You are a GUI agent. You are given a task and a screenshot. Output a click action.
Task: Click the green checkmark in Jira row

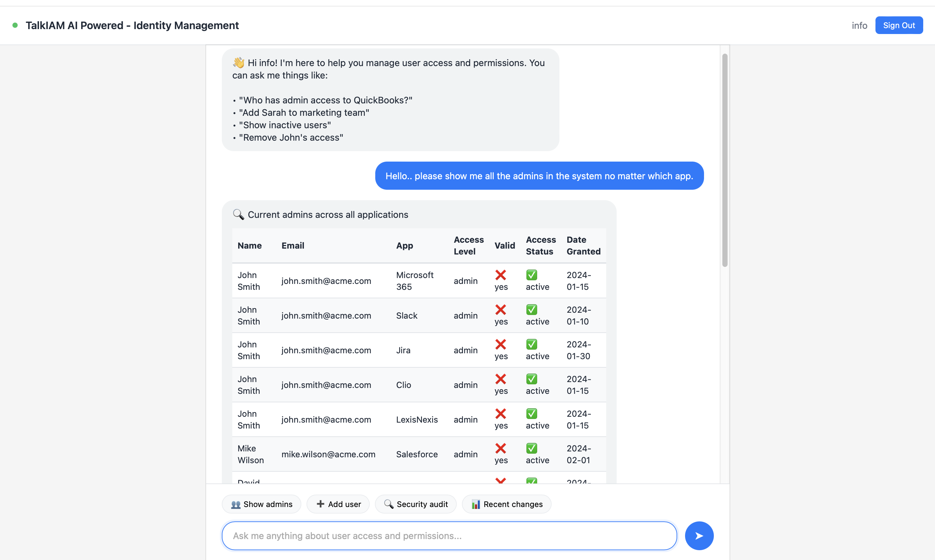tap(531, 344)
